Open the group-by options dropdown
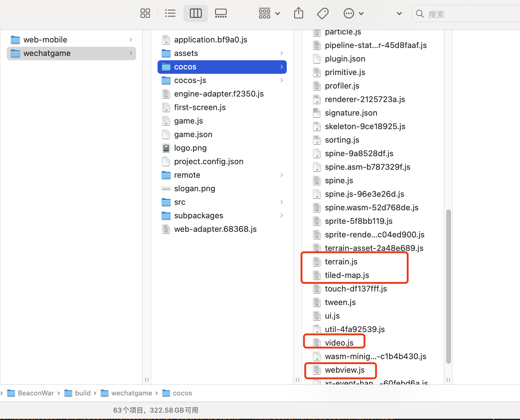This screenshot has width=520, height=420. 270,14
